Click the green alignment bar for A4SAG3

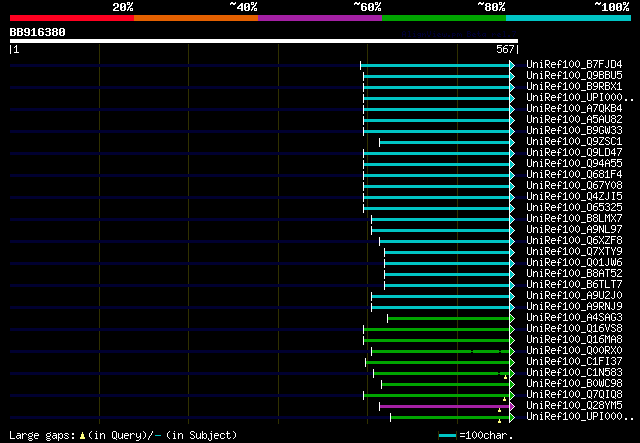tap(449, 319)
